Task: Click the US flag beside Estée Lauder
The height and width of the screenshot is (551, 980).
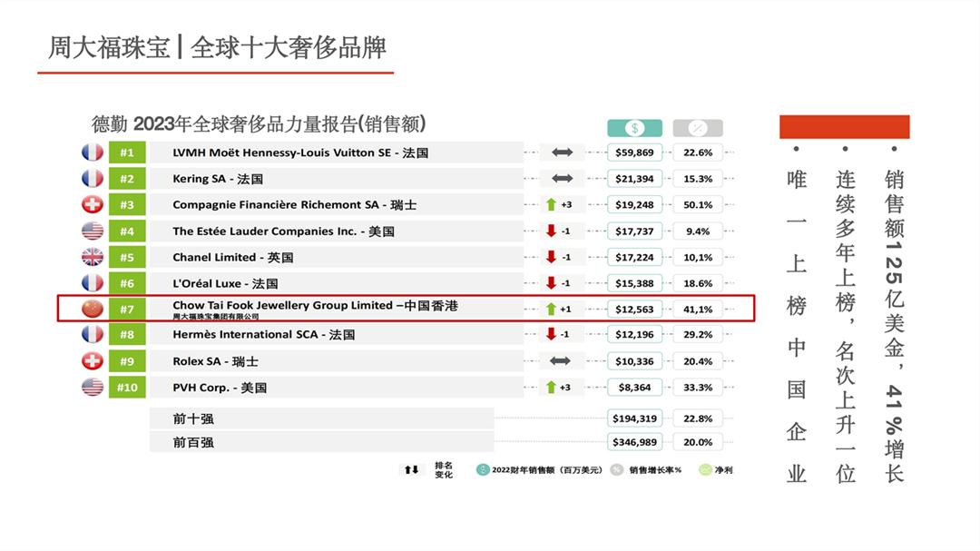Action: [93, 231]
